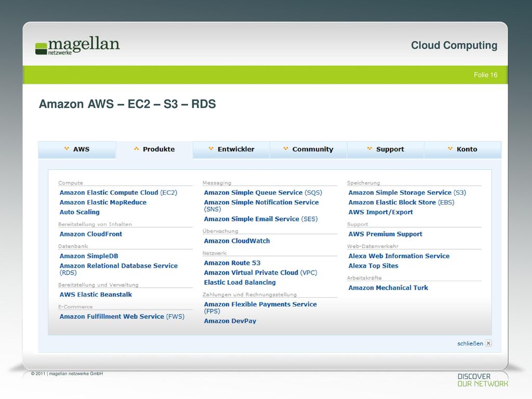Click the Datenbank category heading
Image resolution: width=532 pixels, height=399 pixels.
point(73,246)
